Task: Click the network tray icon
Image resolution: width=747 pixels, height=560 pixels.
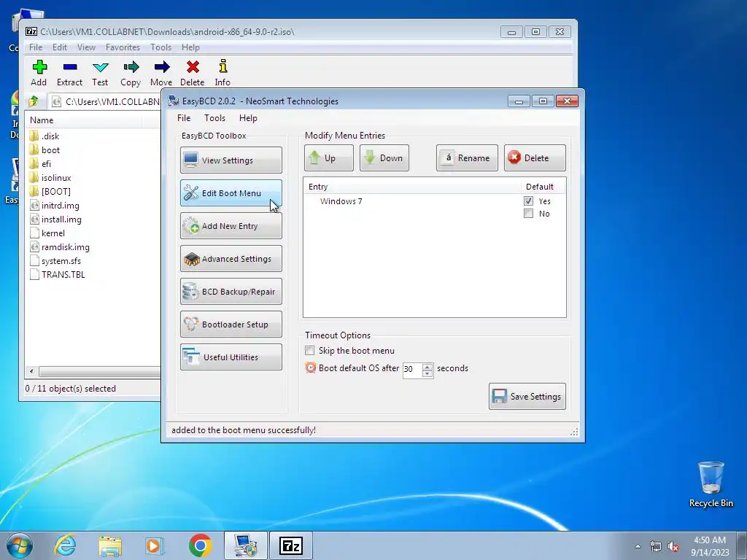Action: click(656, 546)
